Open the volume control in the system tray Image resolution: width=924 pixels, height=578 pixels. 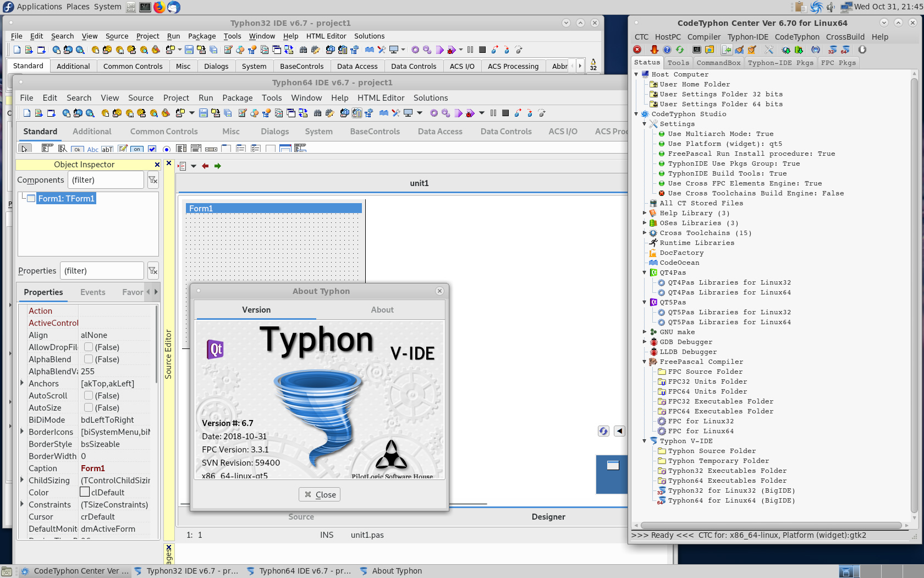[x=830, y=7]
